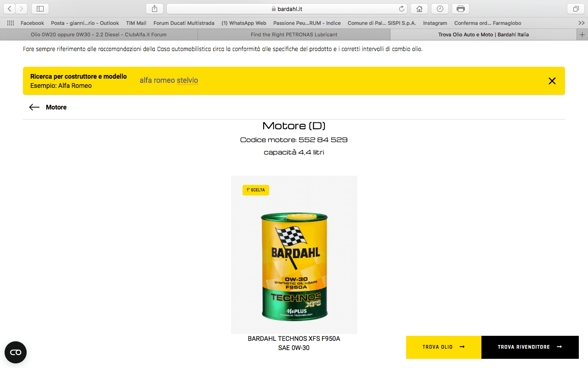Open the TIM Mail bookmark

[136, 23]
